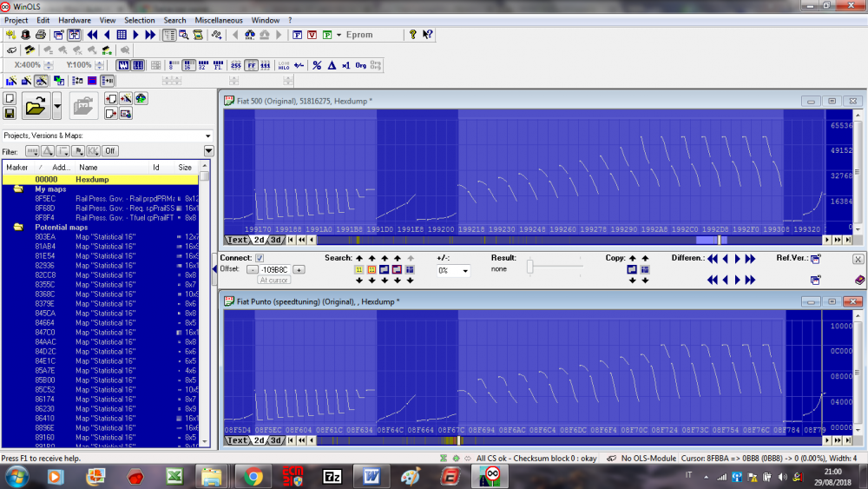Screen dimensions: 868x489
Task: Click the import wizard wand icon in side panel
Action: click(126, 98)
